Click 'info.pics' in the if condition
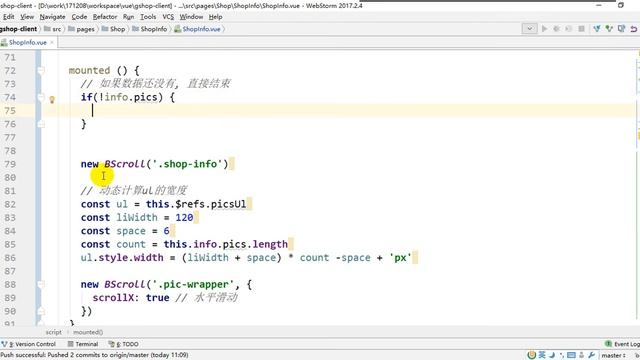This screenshot has width=640, height=360. pos(131,97)
